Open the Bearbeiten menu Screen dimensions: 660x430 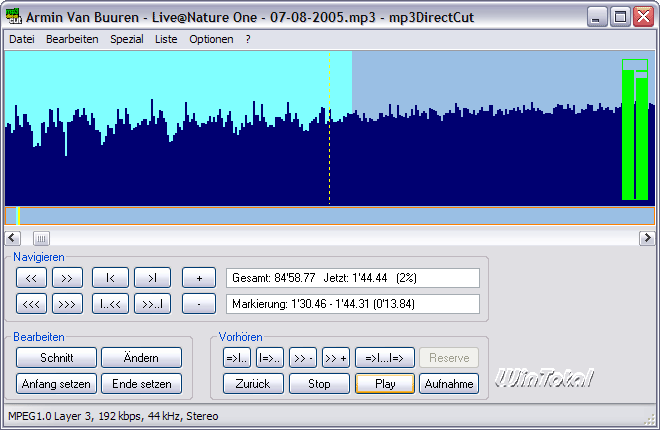(x=72, y=39)
